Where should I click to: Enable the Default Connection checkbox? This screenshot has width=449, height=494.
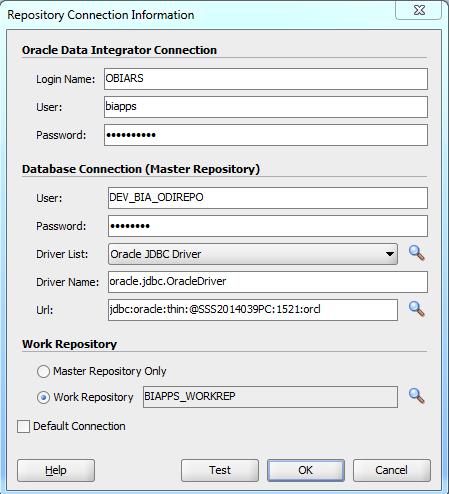pyautogui.click(x=23, y=426)
